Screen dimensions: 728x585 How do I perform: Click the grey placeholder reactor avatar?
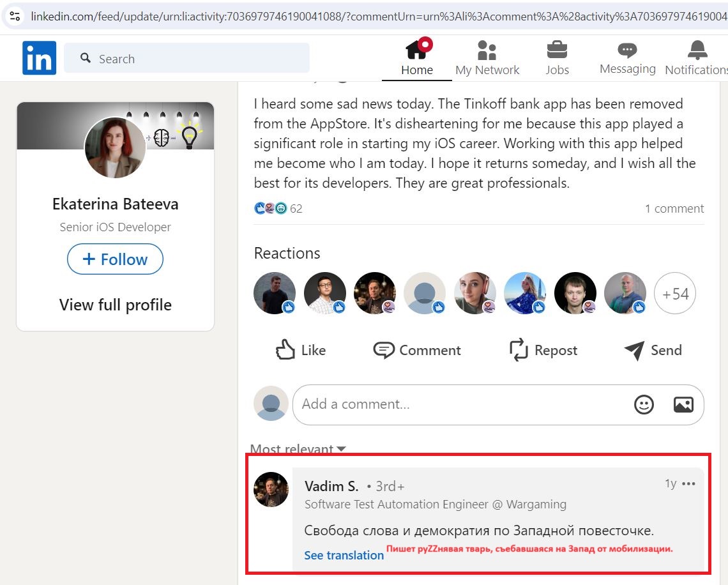tap(425, 293)
